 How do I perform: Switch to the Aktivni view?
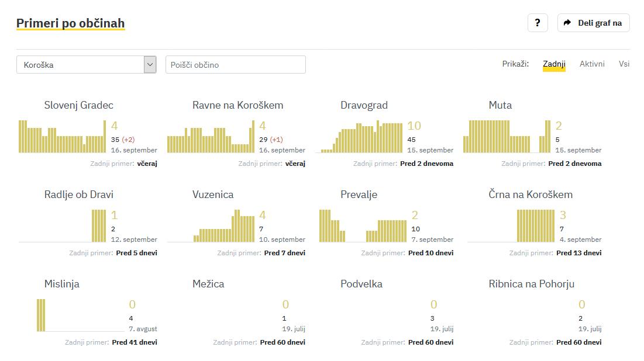(x=592, y=64)
